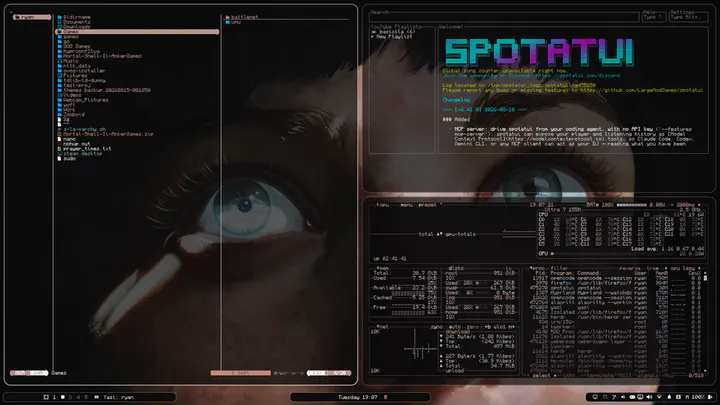Increase btop update interval with plus
This screenshot has width=720, height=405.
pyautogui.click(x=699, y=205)
